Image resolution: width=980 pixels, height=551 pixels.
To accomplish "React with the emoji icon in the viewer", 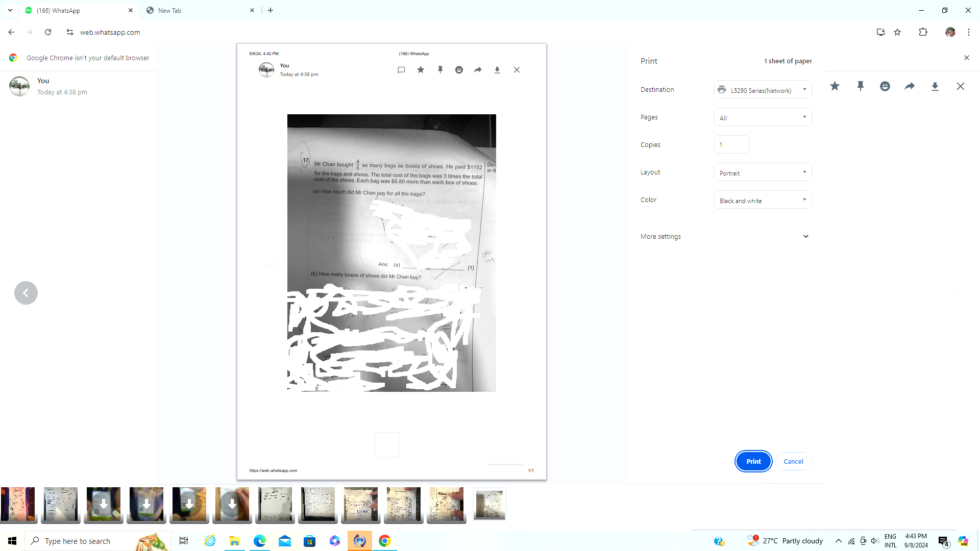I will (x=885, y=86).
